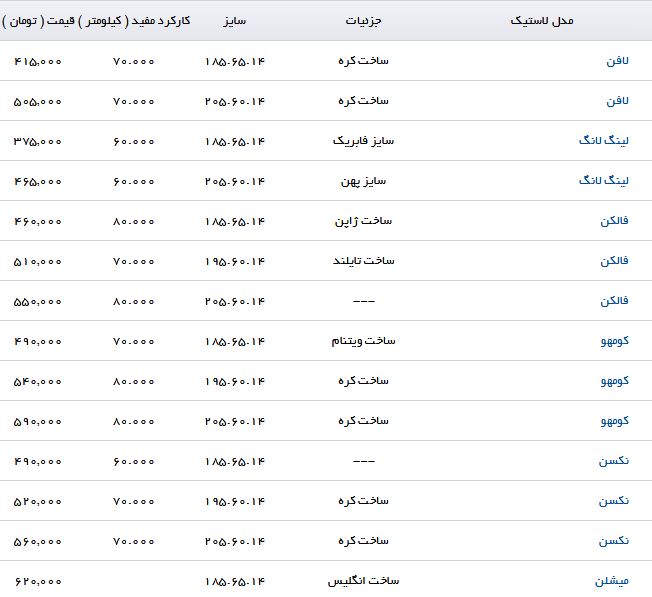Click size 195.60.14 in the 510,000 row
This screenshot has width=652, height=597.
(235, 261)
